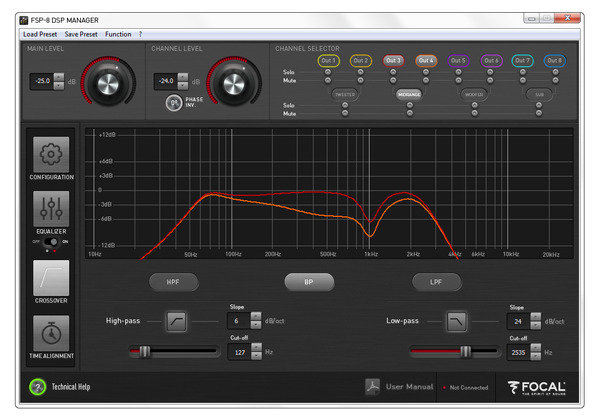
Task: Open the Load Preset menu
Action: [40, 34]
